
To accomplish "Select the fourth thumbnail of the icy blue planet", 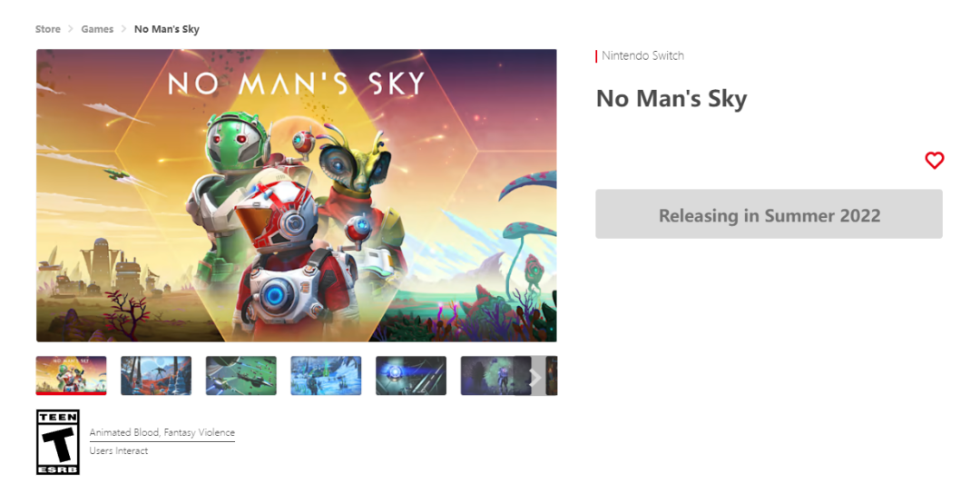I will [327, 375].
